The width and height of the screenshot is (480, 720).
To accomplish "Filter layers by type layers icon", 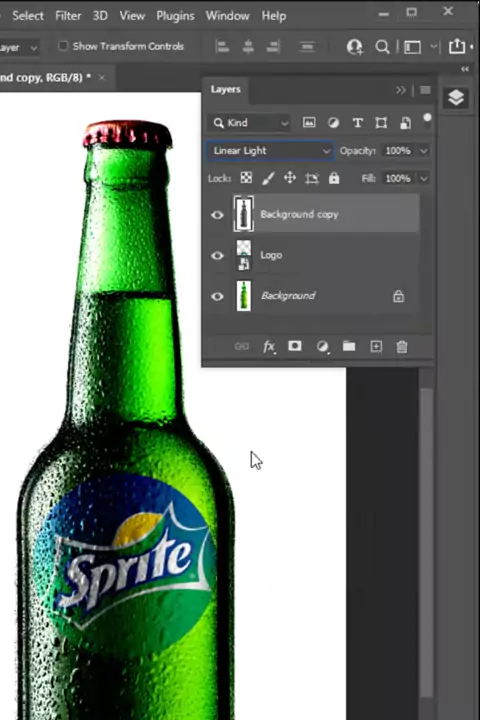I will [357, 123].
